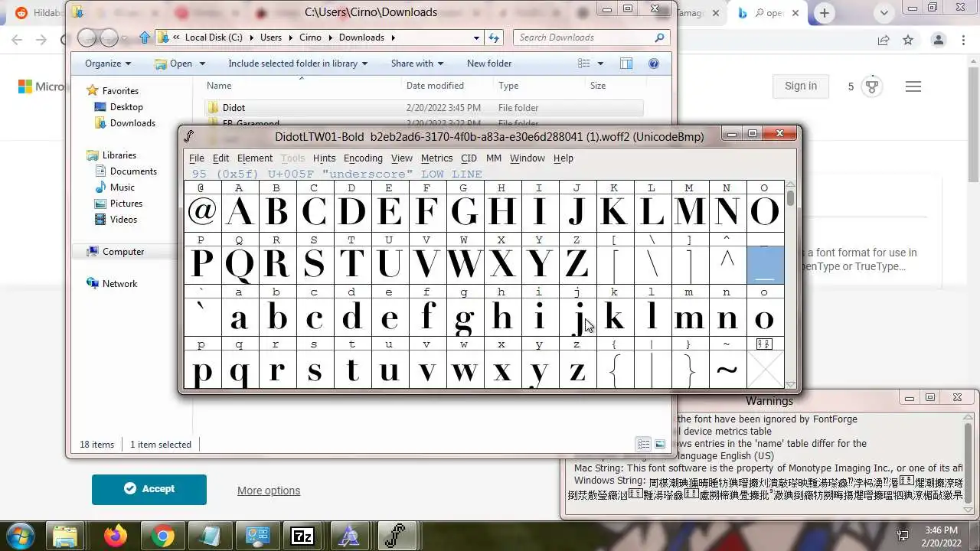This screenshot has width=980, height=551.
Task: Bookmark page with Chrome star icon
Action: (x=908, y=40)
